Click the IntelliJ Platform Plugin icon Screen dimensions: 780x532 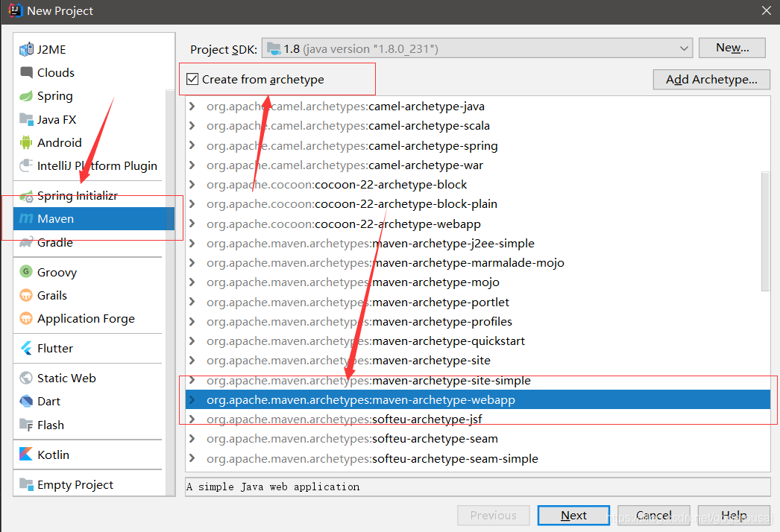26,165
